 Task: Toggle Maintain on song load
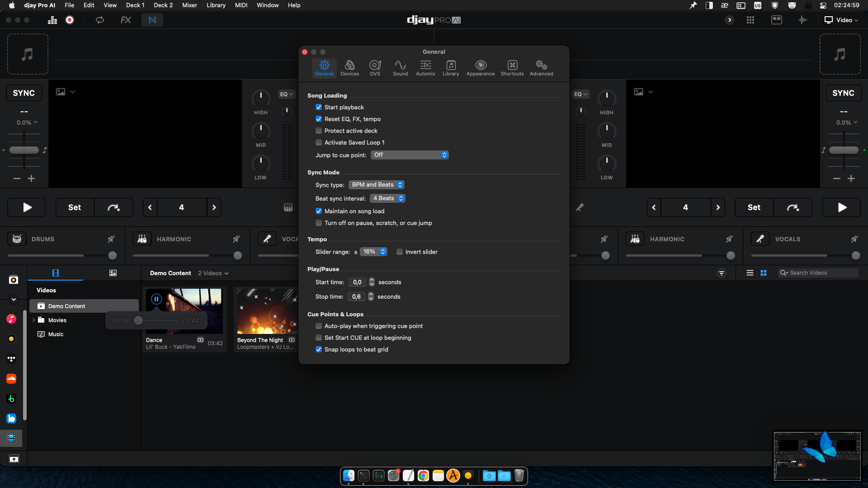319,211
